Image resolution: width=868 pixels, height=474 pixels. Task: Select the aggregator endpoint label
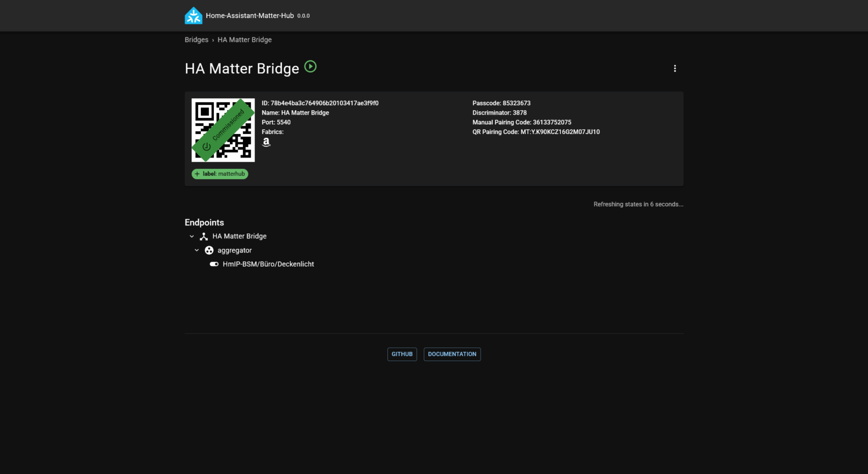pyautogui.click(x=234, y=250)
